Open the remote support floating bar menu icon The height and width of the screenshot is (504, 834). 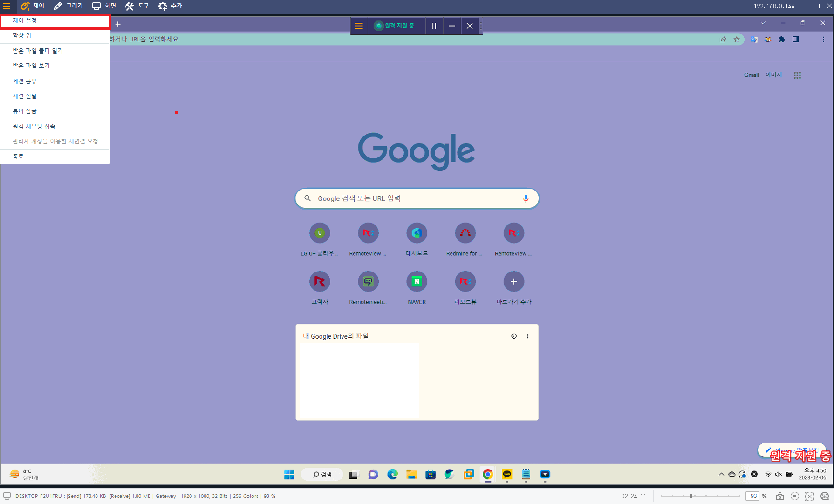[359, 26]
